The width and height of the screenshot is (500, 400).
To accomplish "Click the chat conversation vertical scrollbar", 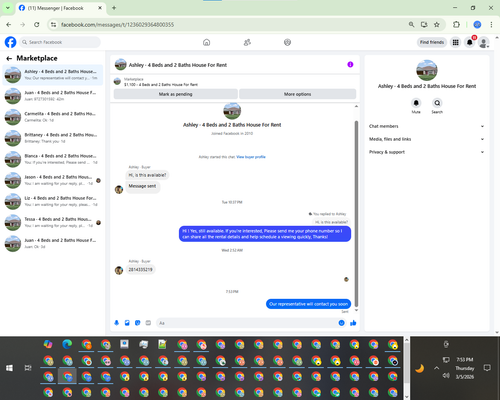I will pos(356,213).
